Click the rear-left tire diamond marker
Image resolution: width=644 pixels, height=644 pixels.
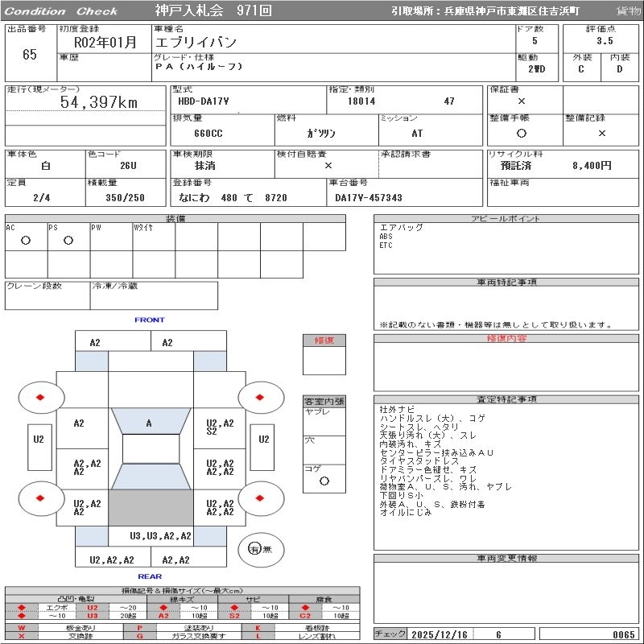point(41,497)
